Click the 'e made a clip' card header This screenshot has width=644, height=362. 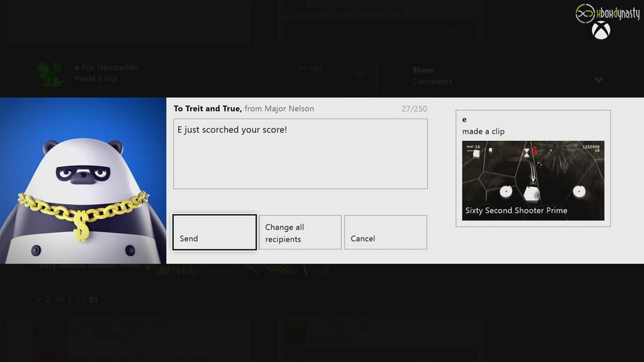point(483,126)
